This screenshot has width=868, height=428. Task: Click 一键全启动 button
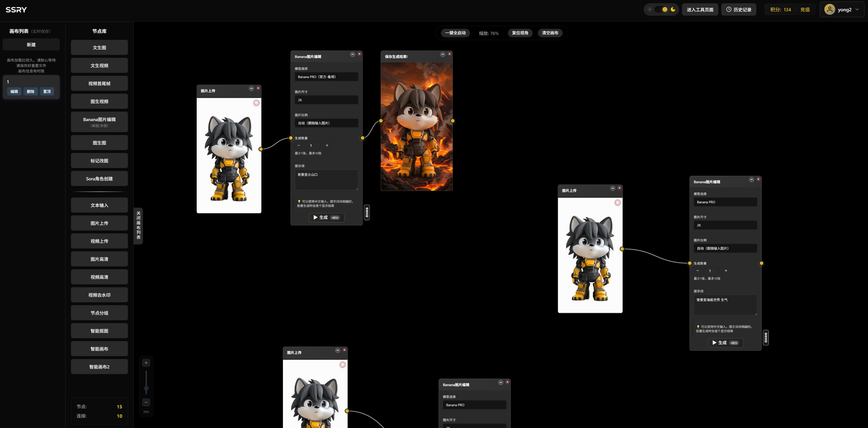coord(455,33)
